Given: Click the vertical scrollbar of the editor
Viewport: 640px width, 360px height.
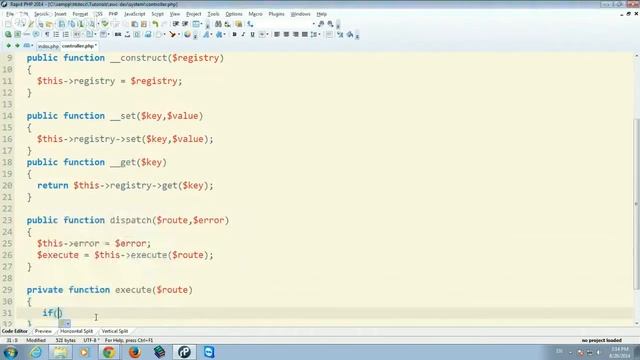Looking at the screenshot, I should [x=636, y=204].
